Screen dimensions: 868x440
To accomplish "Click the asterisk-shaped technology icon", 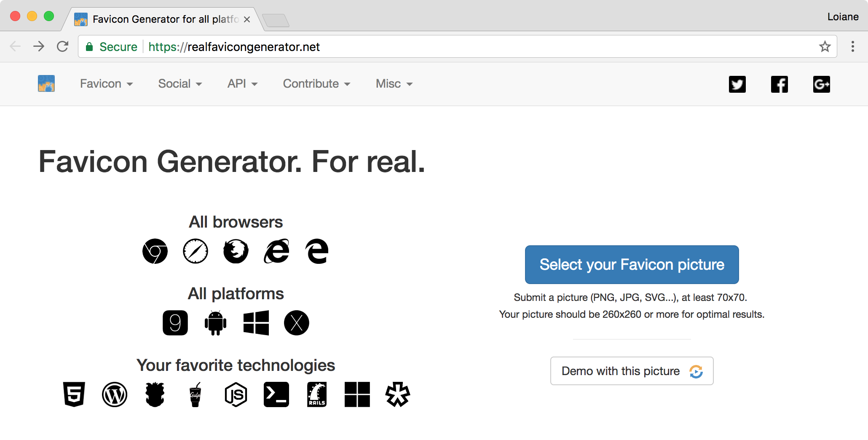I will [x=398, y=394].
